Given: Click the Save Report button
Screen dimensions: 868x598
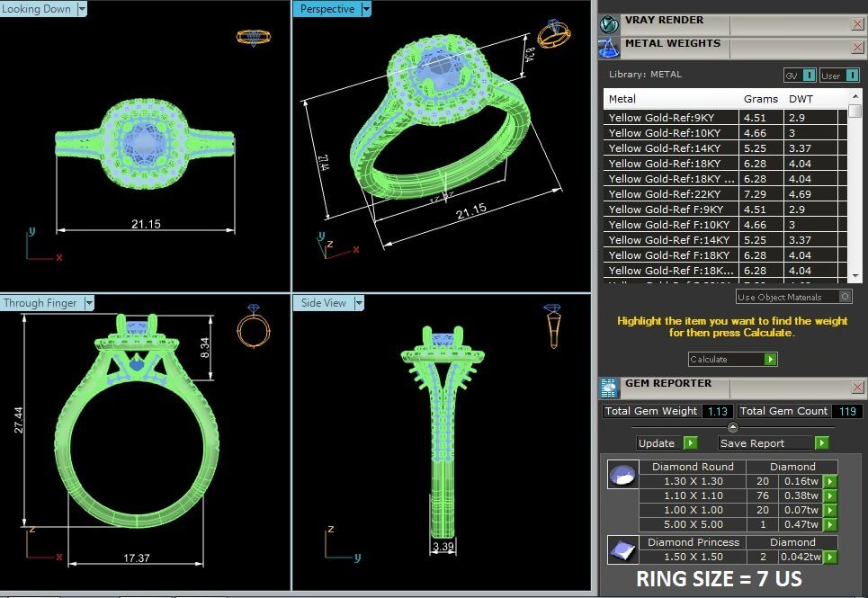Looking at the screenshot, I should [x=773, y=443].
